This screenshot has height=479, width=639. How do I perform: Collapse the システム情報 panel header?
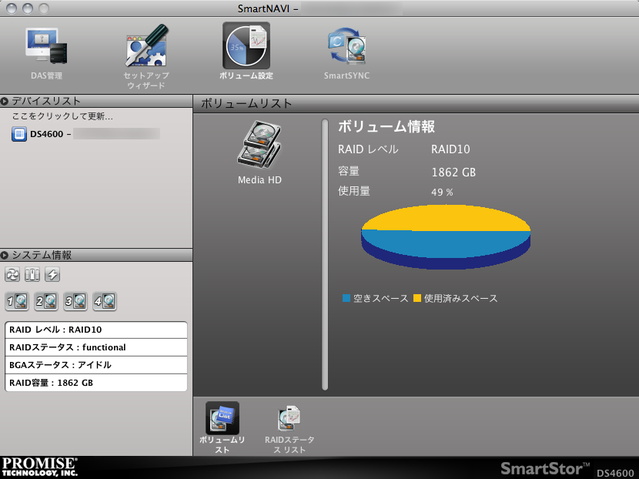tap(6, 256)
